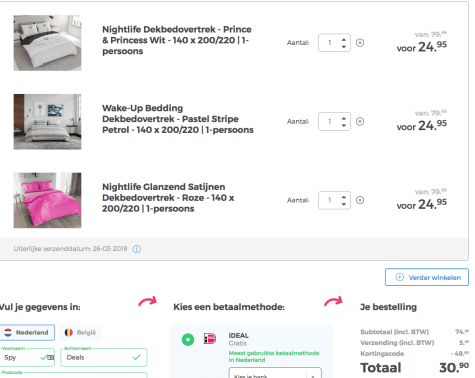Focus the Voornaam field containing Spy
This screenshot has height=378, width=475.
pyautogui.click(x=27, y=357)
